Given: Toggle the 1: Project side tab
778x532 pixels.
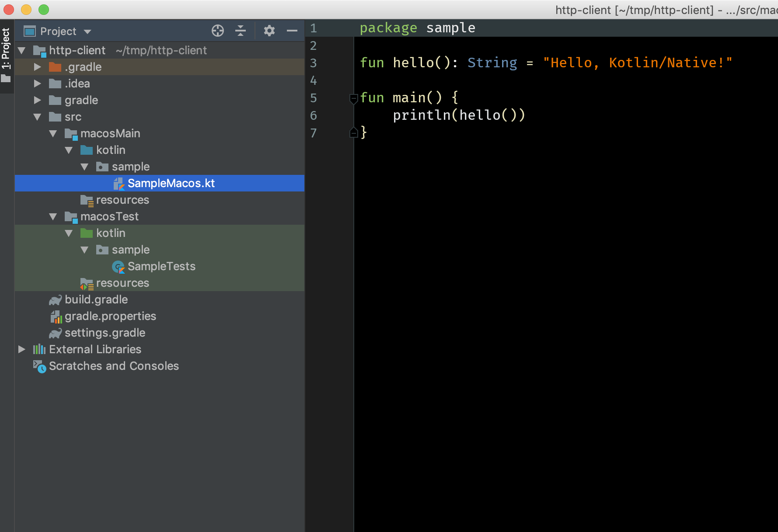Looking at the screenshot, I should pyautogui.click(x=6, y=55).
